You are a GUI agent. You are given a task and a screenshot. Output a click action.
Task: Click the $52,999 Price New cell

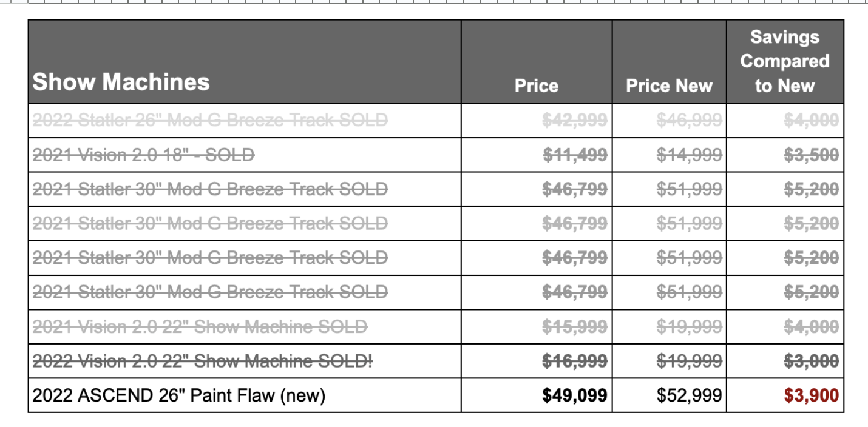689,396
